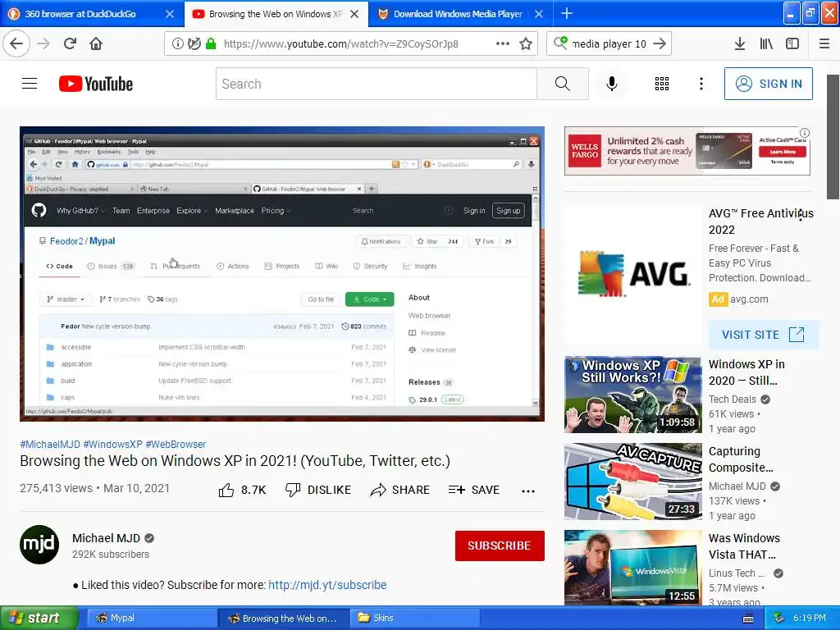Screen dimensions: 840x630
Task: Open the Windows Start menu
Action: 39,618
